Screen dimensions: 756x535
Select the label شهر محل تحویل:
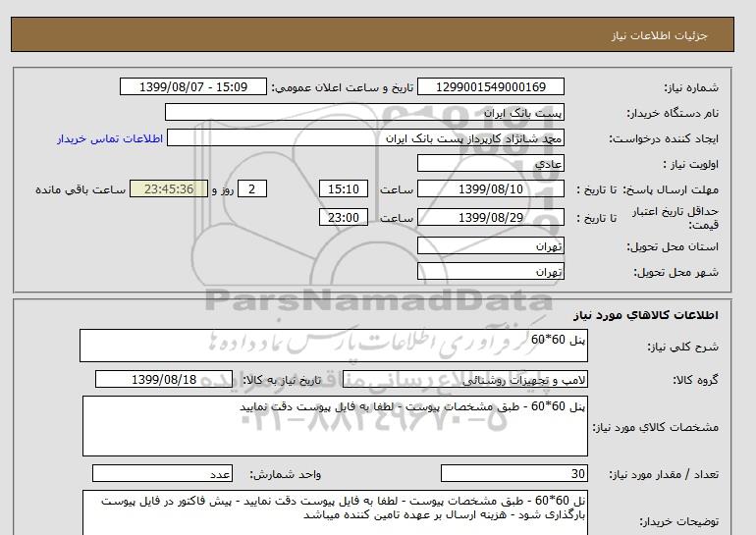click(675, 272)
